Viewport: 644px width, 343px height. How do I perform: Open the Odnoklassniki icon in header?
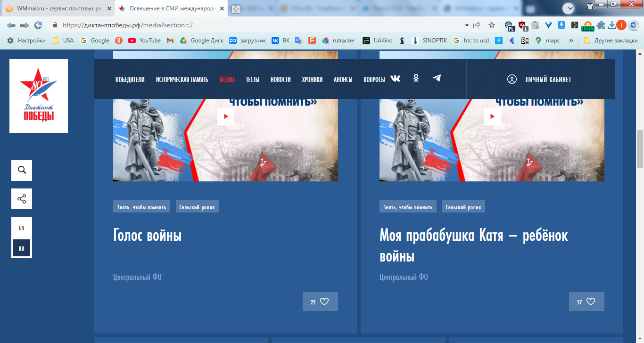pos(416,79)
